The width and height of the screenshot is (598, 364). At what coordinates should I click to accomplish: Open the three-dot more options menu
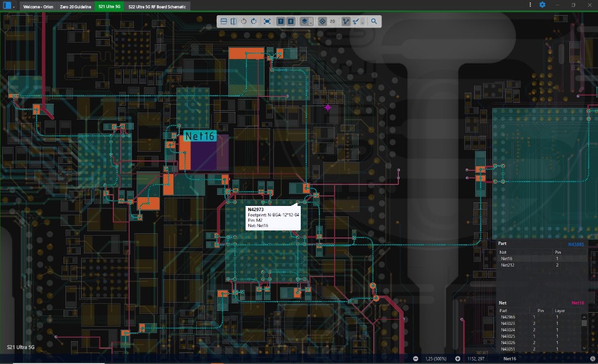pos(530,5)
